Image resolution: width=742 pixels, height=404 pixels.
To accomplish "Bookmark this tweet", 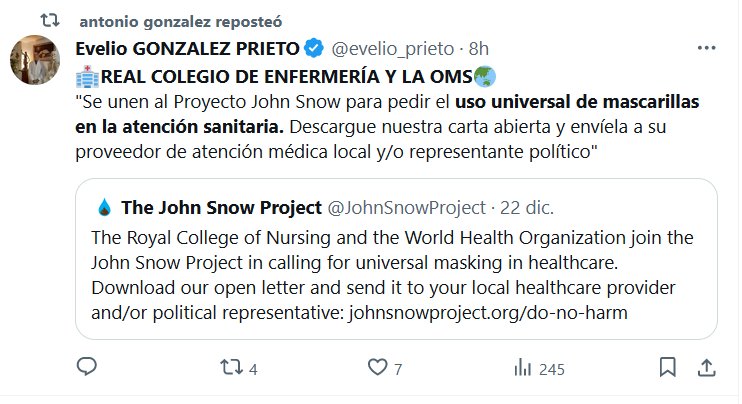I will coord(668,367).
